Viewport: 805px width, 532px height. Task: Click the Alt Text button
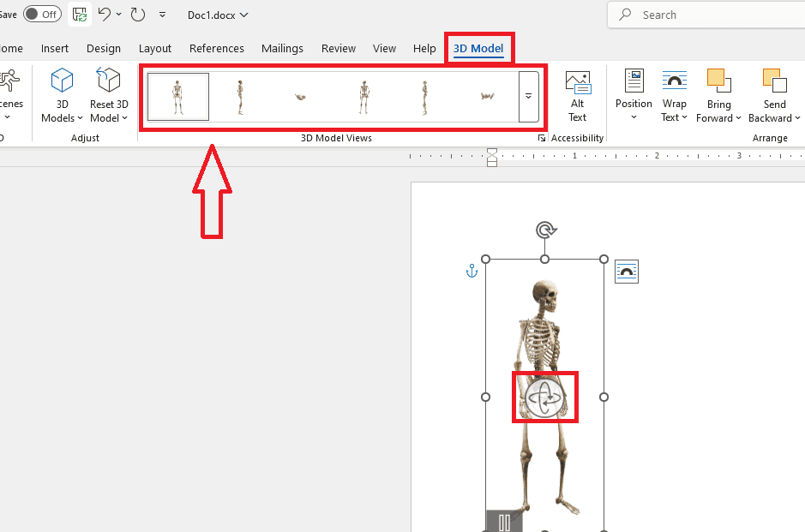click(578, 97)
